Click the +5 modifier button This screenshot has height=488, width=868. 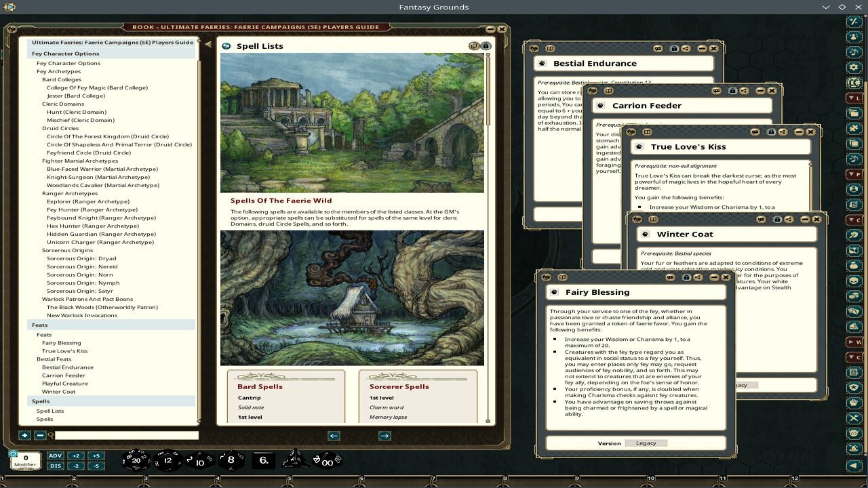[96, 456]
